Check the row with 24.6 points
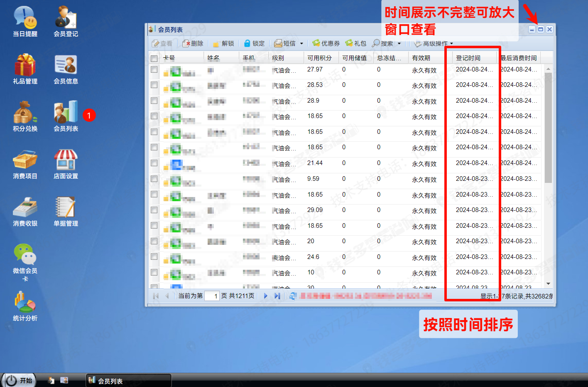The width and height of the screenshot is (588, 387). pyautogui.click(x=154, y=257)
